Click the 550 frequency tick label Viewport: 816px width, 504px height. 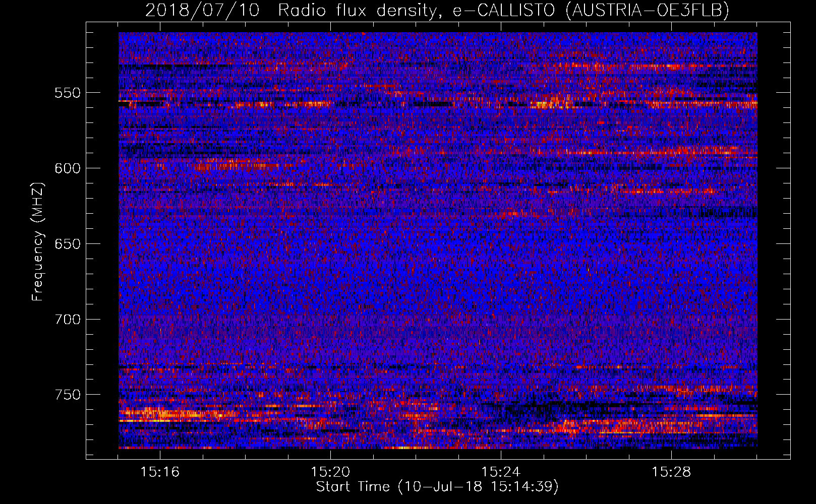tap(68, 93)
